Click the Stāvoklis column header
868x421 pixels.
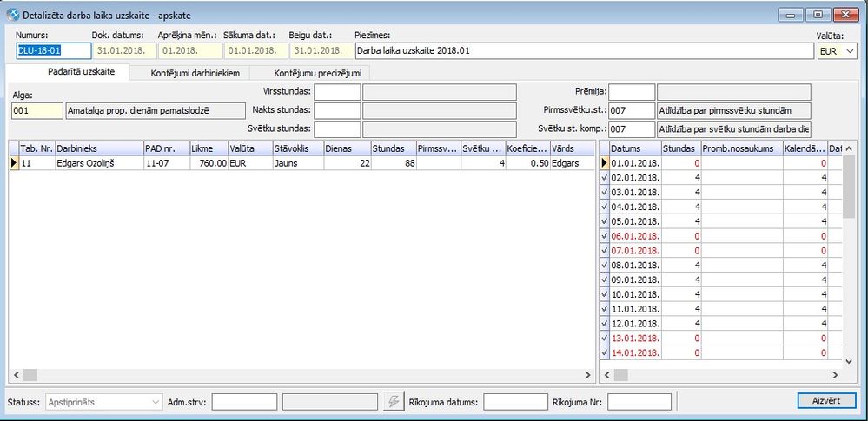click(298, 148)
